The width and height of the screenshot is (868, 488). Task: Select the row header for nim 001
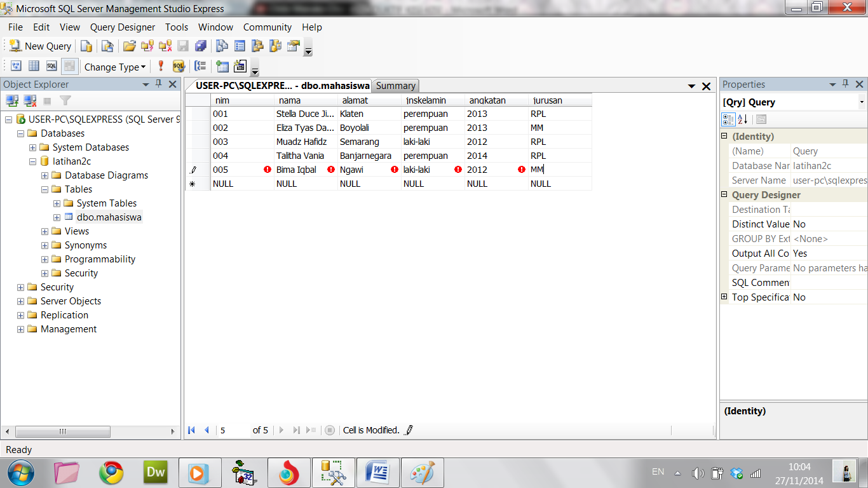198,114
